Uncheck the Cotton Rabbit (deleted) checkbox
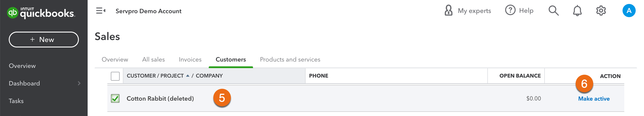 (x=115, y=98)
